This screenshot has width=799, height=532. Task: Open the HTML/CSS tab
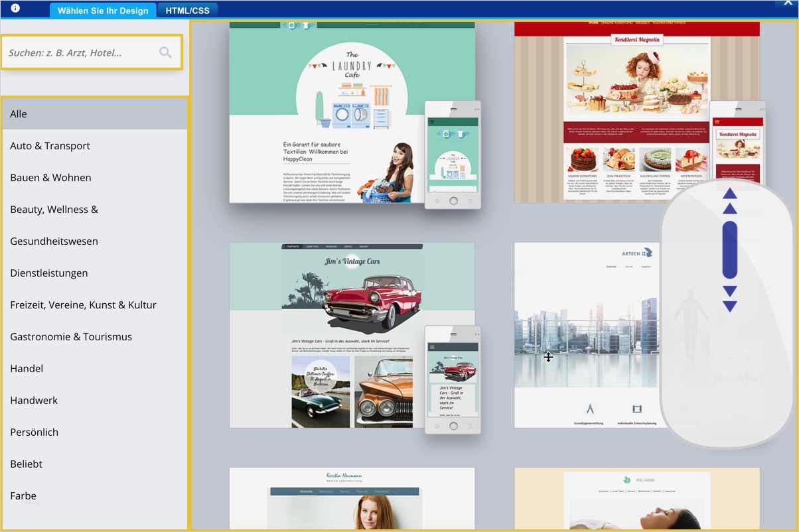pyautogui.click(x=188, y=11)
